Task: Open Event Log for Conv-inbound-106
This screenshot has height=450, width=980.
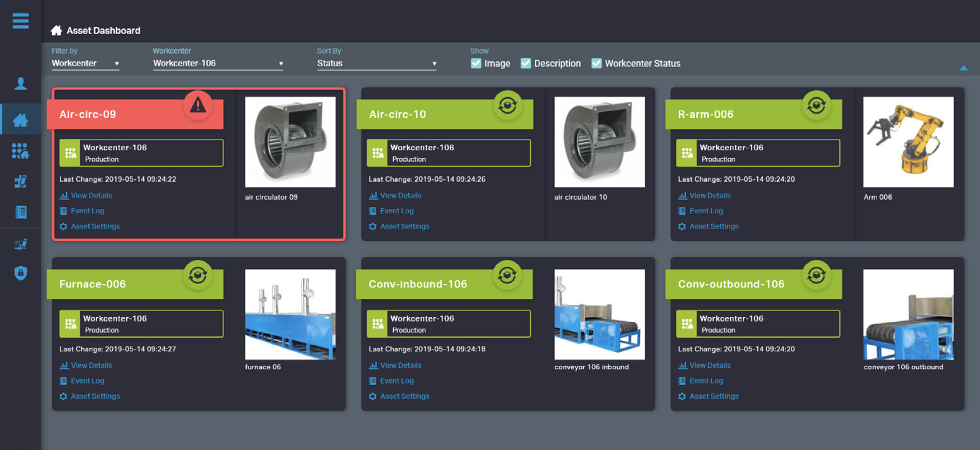Action: pos(391,381)
